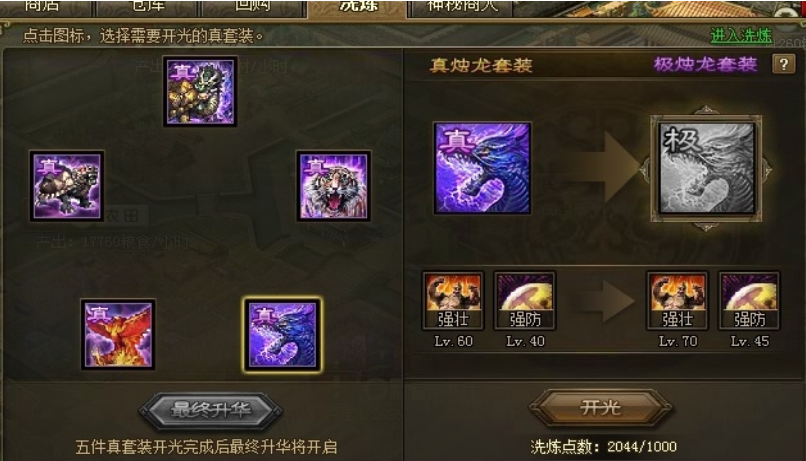The height and width of the screenshot is (461, 806).
Task: Open the 进入洗炼 link
Action: click(741, 35)
